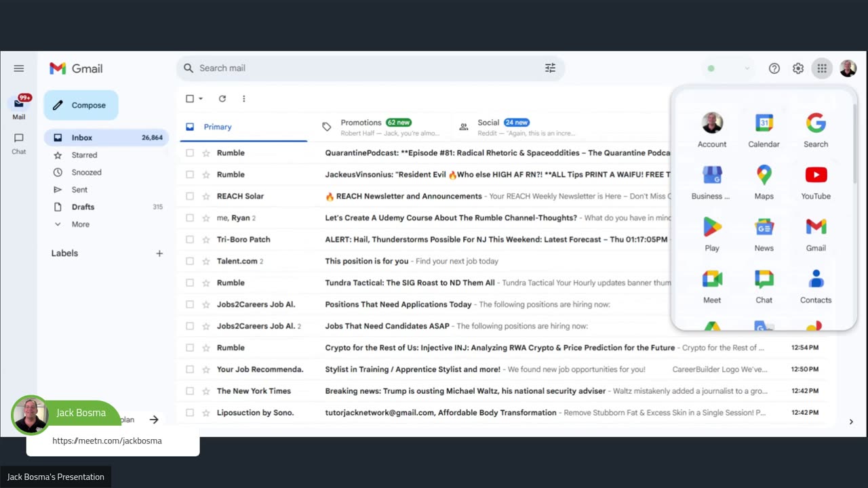Open the select-all dropdown arrow
Viewport: 868px width, 488px height.
coord(201,98)
